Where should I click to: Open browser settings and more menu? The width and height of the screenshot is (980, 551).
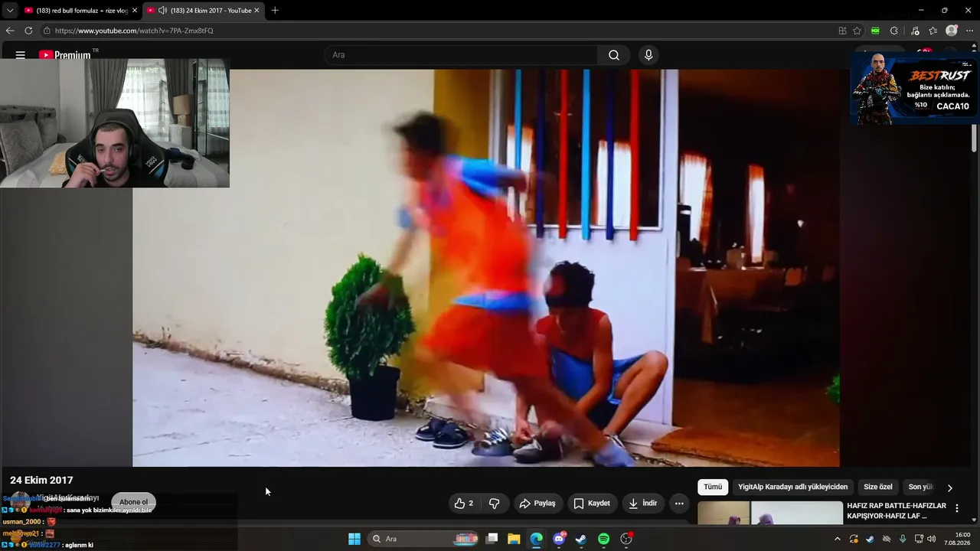[969, 31]
